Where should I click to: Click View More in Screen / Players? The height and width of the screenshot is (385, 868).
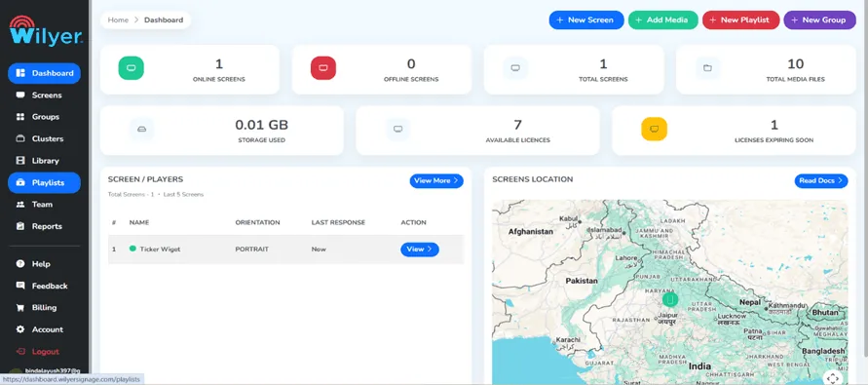pos(436,180)
